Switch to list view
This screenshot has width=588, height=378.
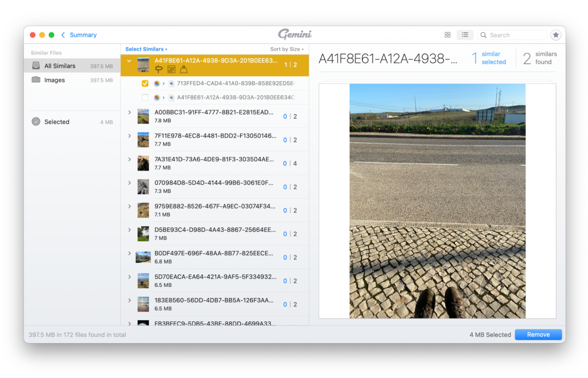coord(465,35)
